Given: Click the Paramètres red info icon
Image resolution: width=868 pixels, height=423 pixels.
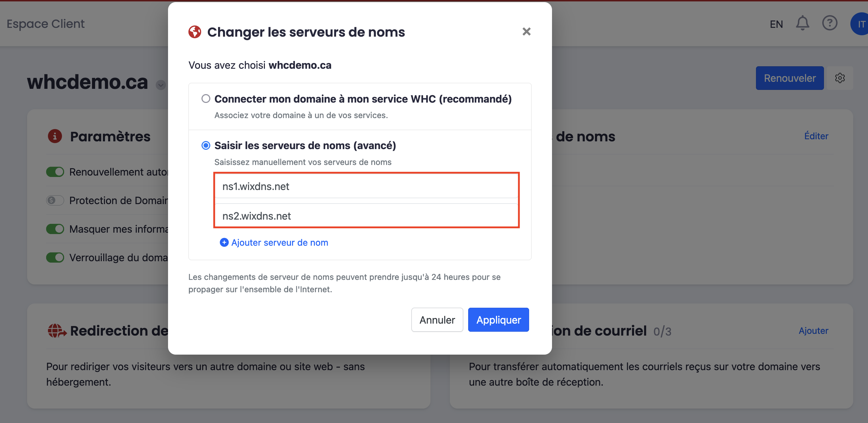Looking at the screenshot, I should pos(55,136).
